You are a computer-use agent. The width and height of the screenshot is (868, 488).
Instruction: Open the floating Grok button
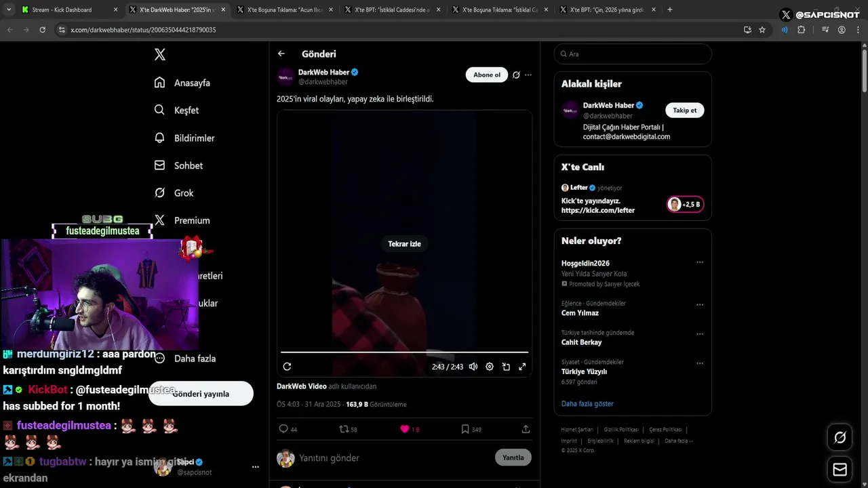(x=840, y=438)
